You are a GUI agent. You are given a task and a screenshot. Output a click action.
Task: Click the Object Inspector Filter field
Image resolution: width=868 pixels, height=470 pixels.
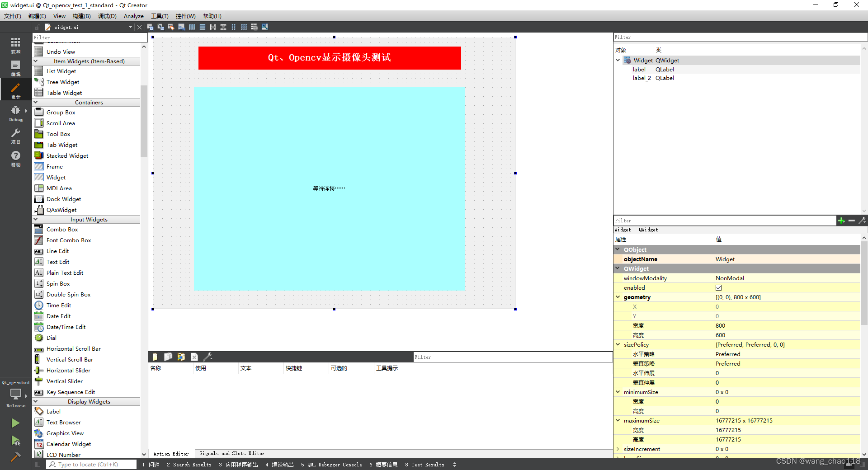click(740, 37)
